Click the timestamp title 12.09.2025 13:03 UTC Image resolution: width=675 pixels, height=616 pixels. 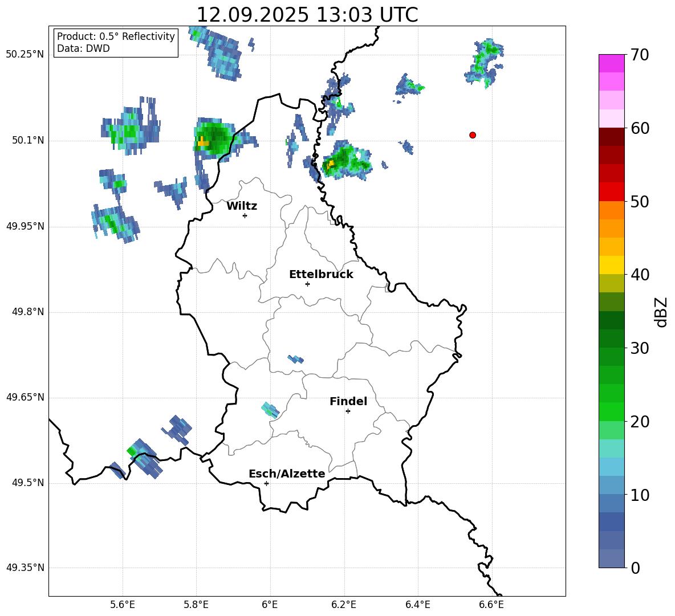(307, 15)
